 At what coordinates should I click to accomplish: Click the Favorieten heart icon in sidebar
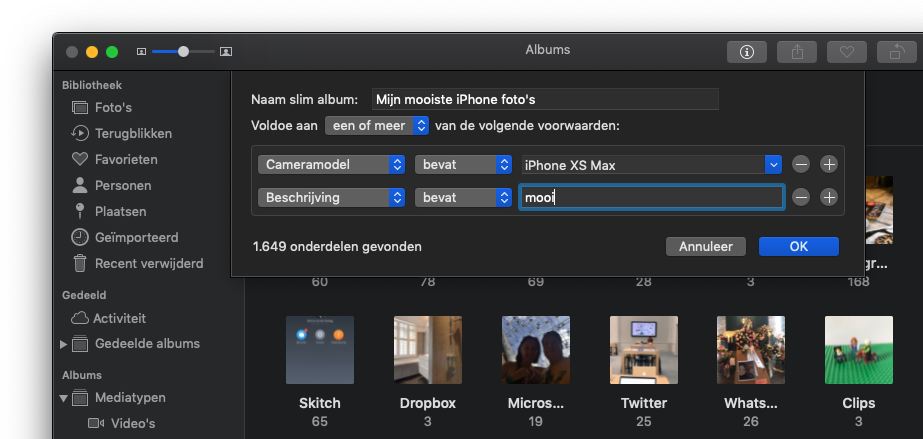79,159
